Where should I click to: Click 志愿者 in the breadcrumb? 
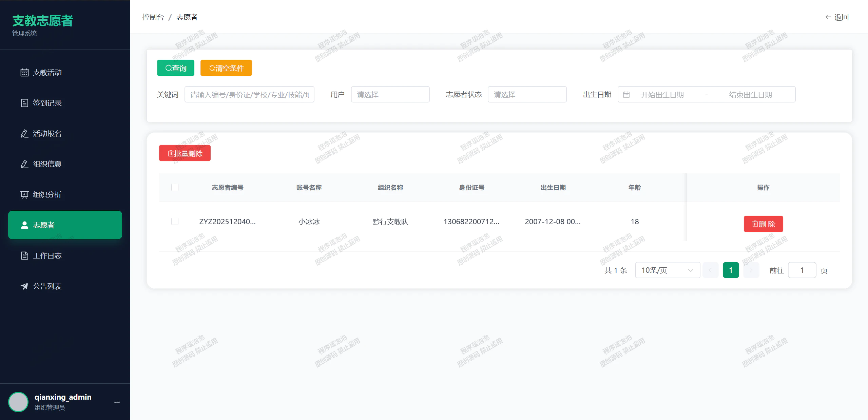point(187,17)
